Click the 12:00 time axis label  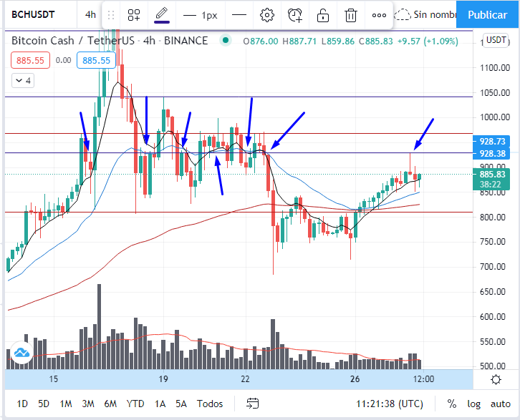[424, 379]
